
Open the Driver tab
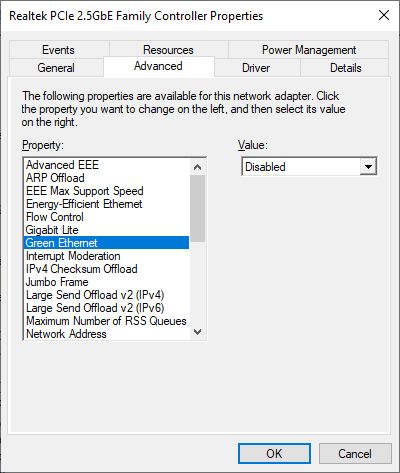point(256,68)
